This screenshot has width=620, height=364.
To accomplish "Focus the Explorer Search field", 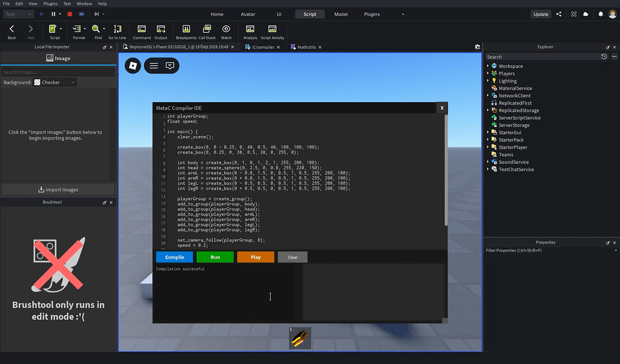I will tap(542, 57).
